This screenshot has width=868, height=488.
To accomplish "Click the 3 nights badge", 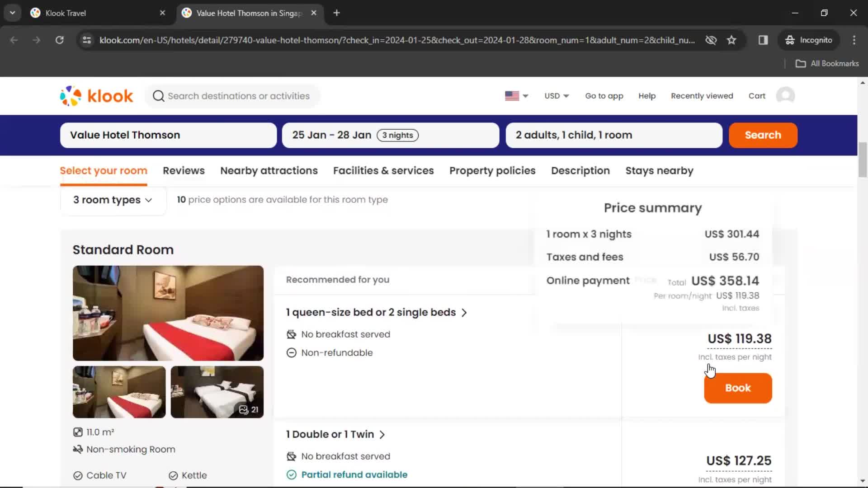I will click(x=398, y=135).
